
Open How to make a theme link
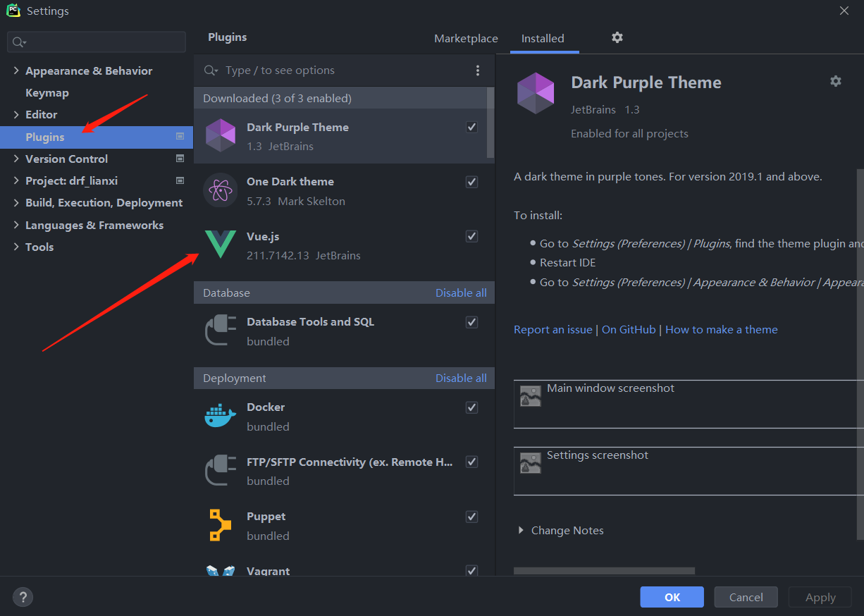click(722, 329)
